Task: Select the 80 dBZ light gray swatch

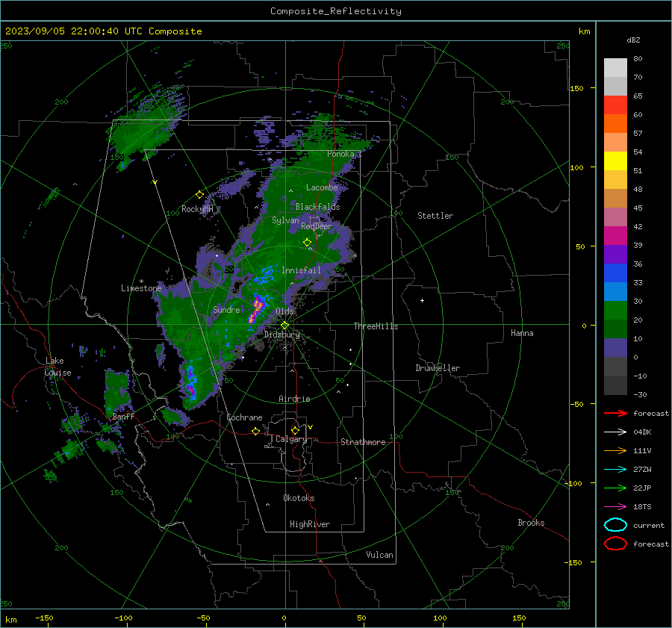Action: point(615,67)
